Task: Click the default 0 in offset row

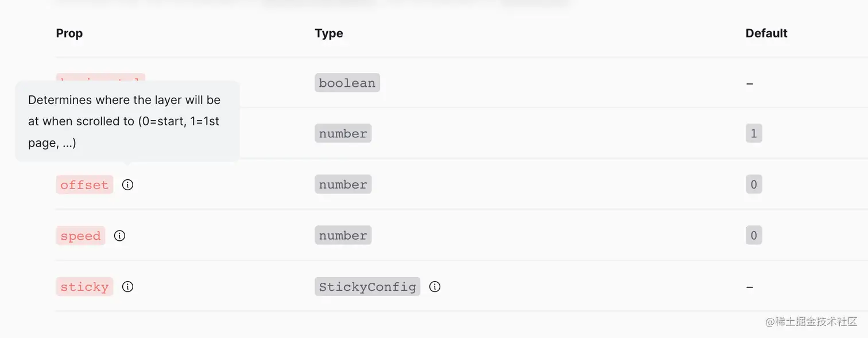Action: [x=753, y=185]
